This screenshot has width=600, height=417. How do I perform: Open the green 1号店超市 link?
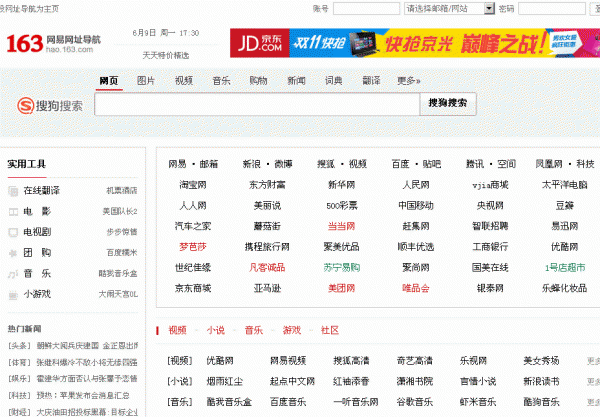pos(565,268)
